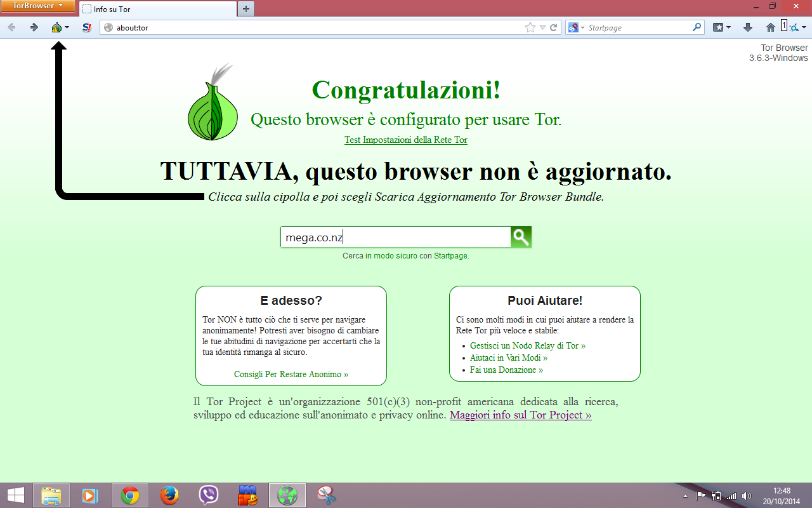Screen dimensions: 812x508
Task: Reload the current page
Action: 553,27
